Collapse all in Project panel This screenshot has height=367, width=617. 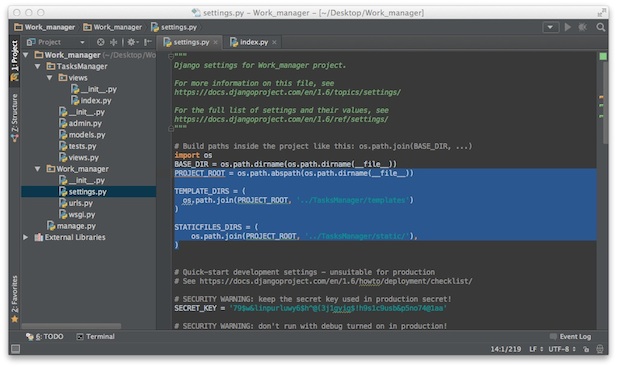click(114, 42)
